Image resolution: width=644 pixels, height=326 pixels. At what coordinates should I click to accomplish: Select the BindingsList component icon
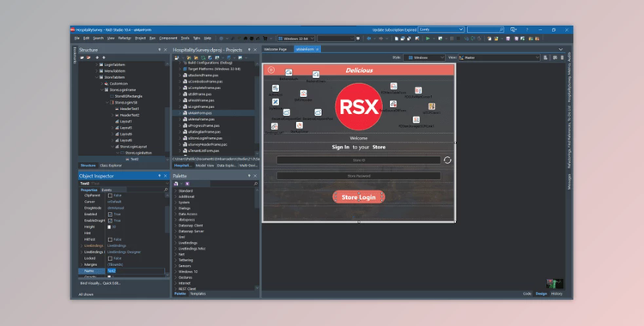275,126
